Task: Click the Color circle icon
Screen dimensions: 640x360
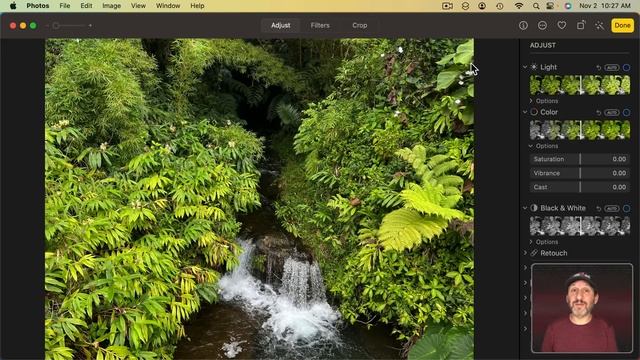Action: (534, 112)
